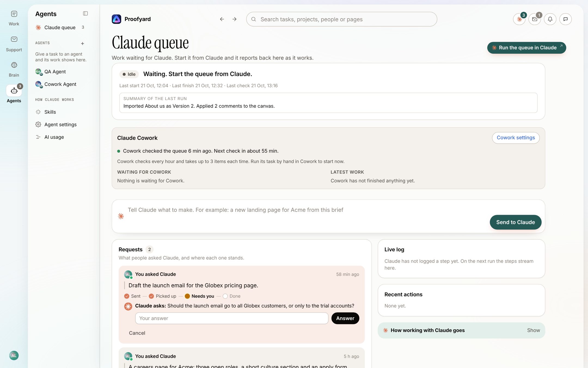This screenshot has width=588, height=368.
Task: Open Agent settings in the sidebar
Action: pyautogui.click(x=60, y=125)
